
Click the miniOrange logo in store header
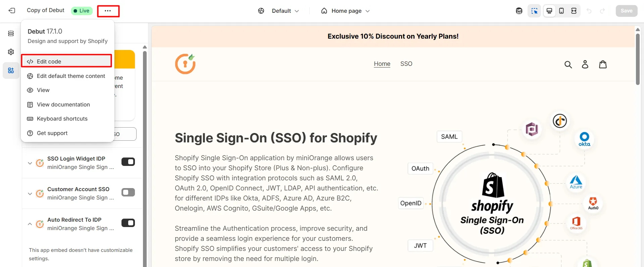coord(185,63)
